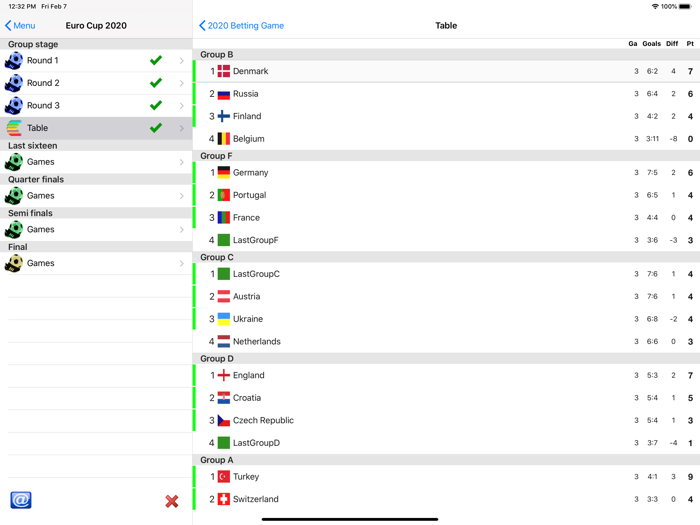Open Games under Last sixteen
Viewport: 700px width, 525px height.
41,162
